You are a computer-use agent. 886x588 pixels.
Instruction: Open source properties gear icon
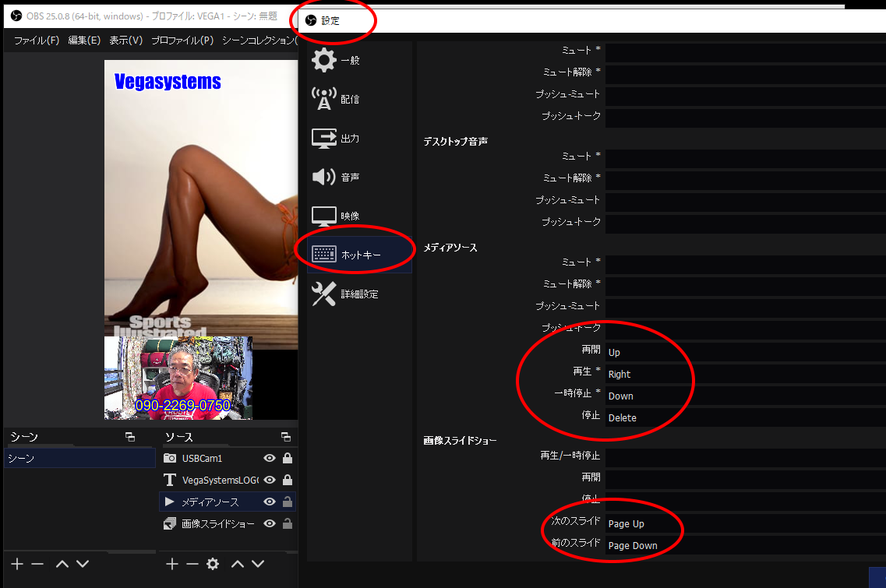point(213,564)
